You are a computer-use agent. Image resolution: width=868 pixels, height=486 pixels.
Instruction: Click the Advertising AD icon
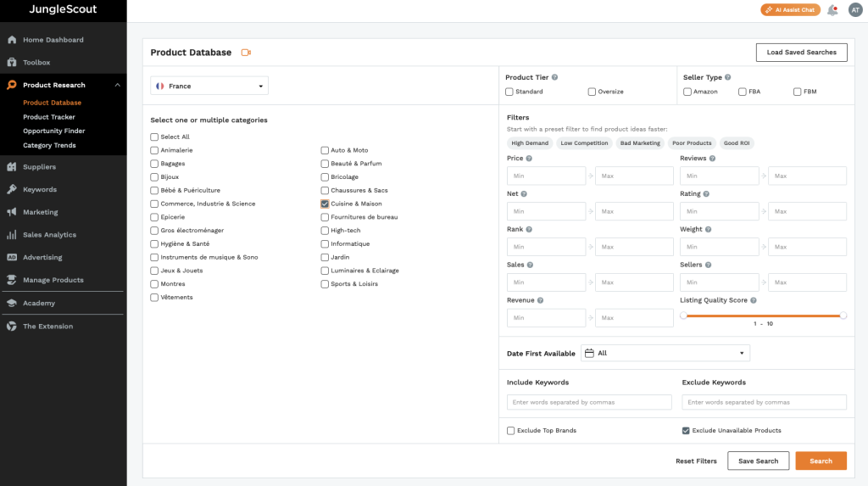click(x=12, y=257)
